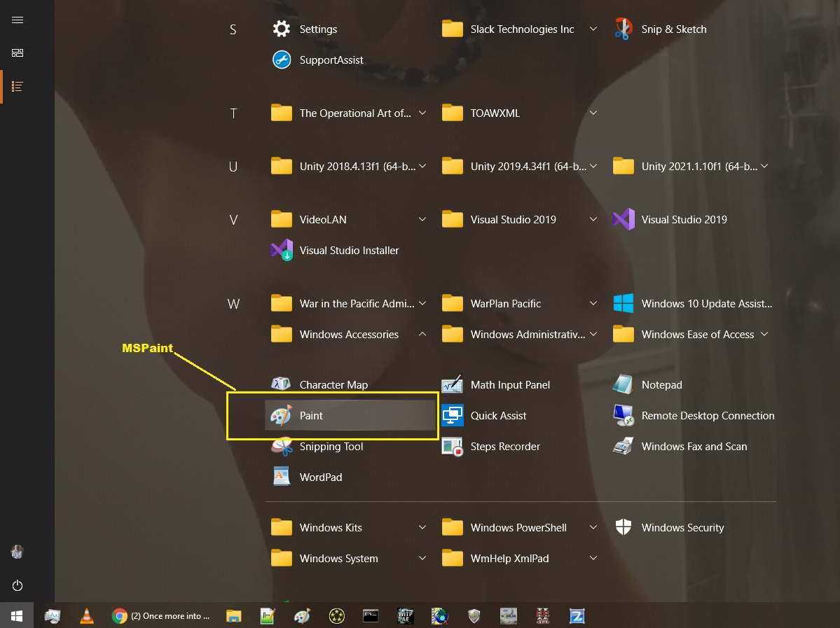Open the green notepad taskbar icon
This screenshot has height=628, width=840.
coord(268,616)
